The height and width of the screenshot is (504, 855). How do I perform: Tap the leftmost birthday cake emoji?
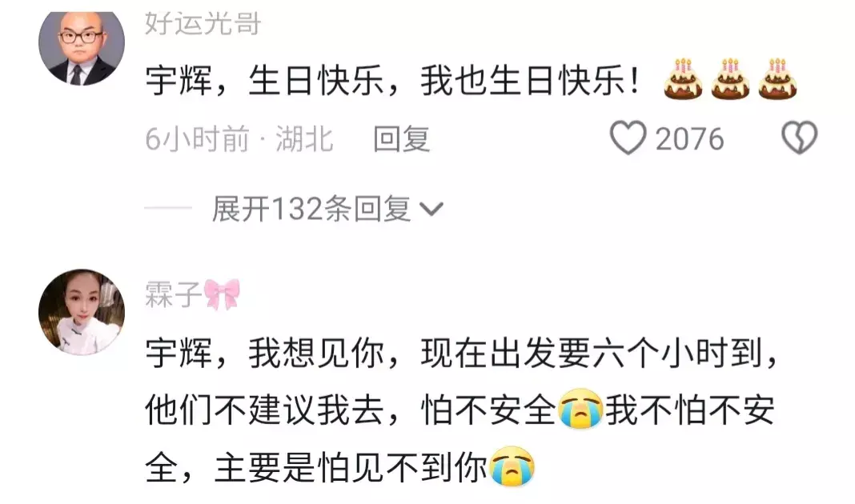pyautogui.click(x=683, y=79)
